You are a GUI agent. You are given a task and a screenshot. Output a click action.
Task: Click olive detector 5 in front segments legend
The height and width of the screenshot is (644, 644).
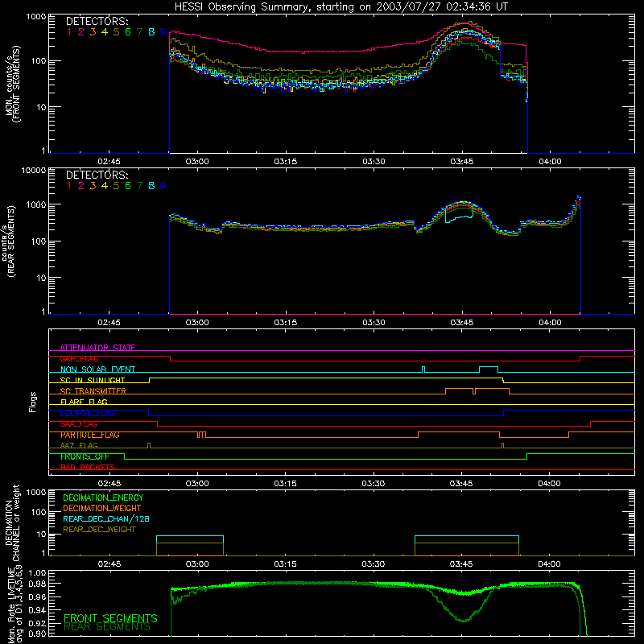116,32
